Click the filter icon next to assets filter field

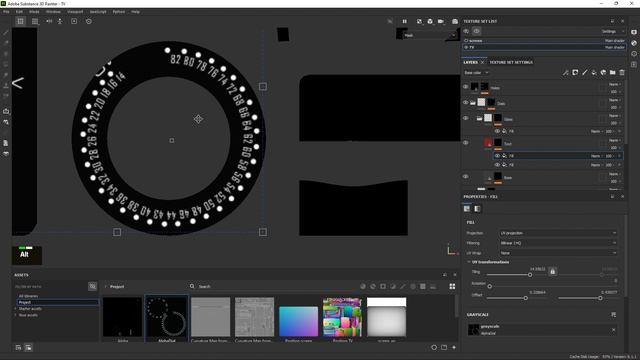pyautogui.click(x=93, y=287)
